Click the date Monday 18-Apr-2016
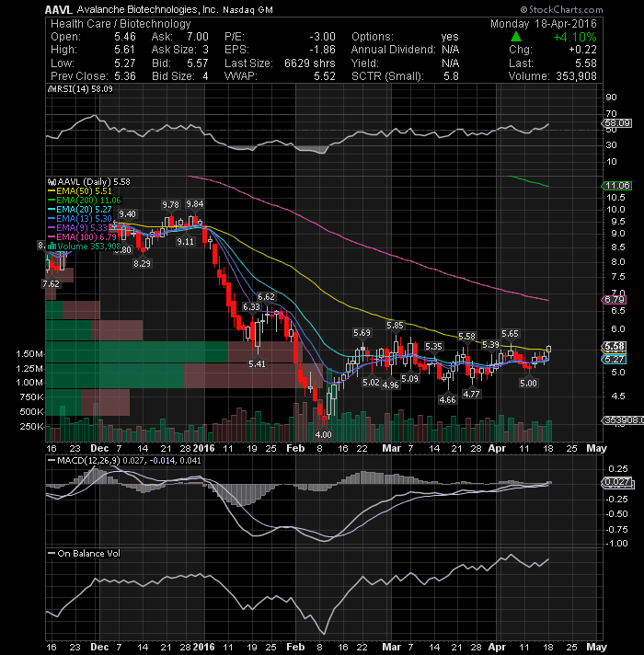This screenshot has width=644, height=655. click(x=544, y=24)
